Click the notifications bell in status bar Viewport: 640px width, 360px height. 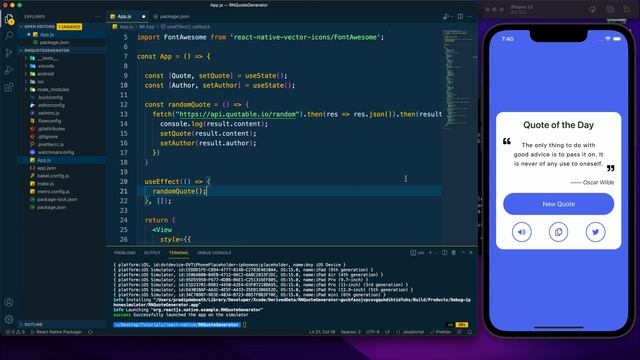(x=470, y=332)
